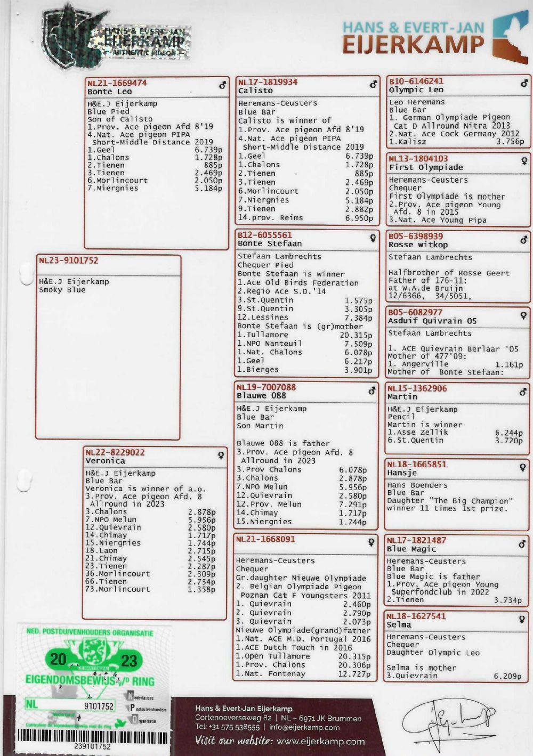Click the male symbol on Blauwe 088 card

372,391
